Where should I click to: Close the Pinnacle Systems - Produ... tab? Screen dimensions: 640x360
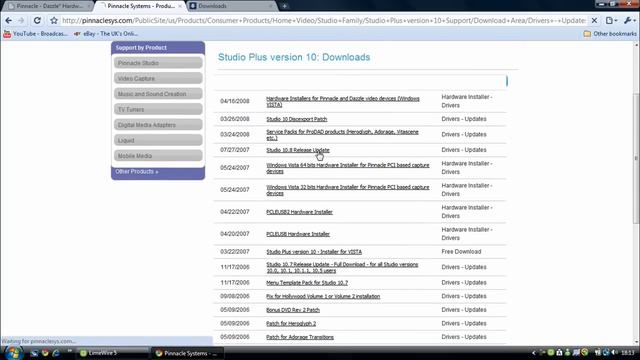pos(180,6)
